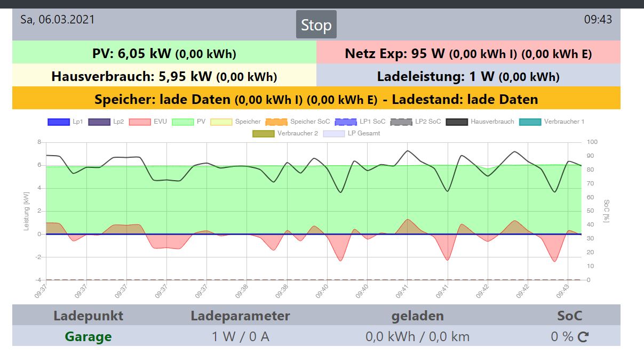The width and height of the screenshot is (644, 363).
Task: Select the orange Speicher status bar
Action: click(316, 99)
